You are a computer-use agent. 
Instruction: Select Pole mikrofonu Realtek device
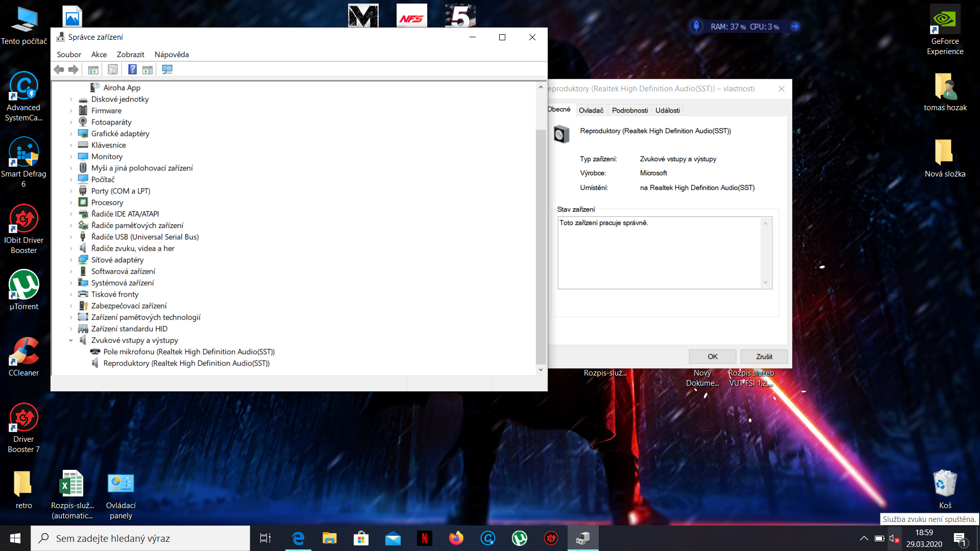(x=189, y=352)
